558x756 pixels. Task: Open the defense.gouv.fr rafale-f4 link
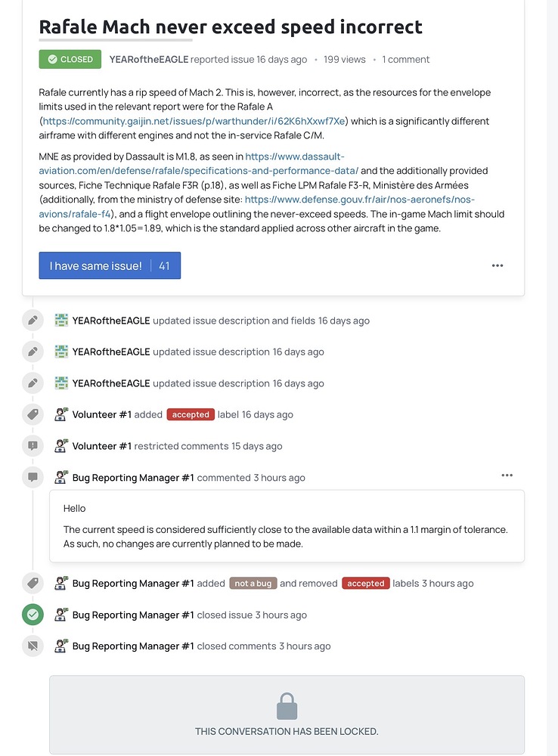coord(256,206)
